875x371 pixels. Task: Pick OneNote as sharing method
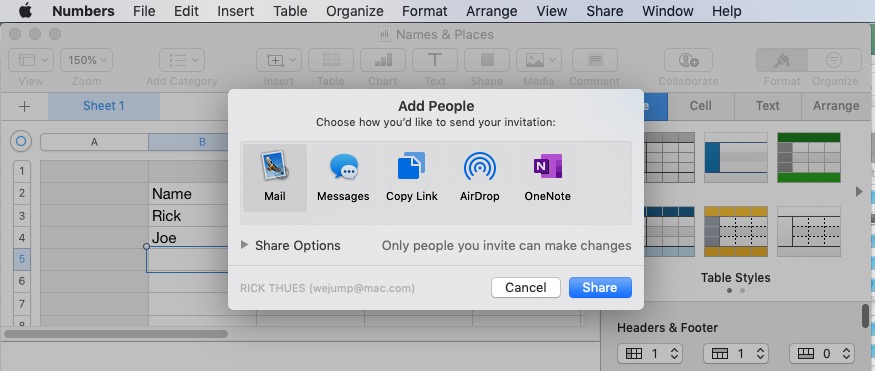click(x=547, y=177)
